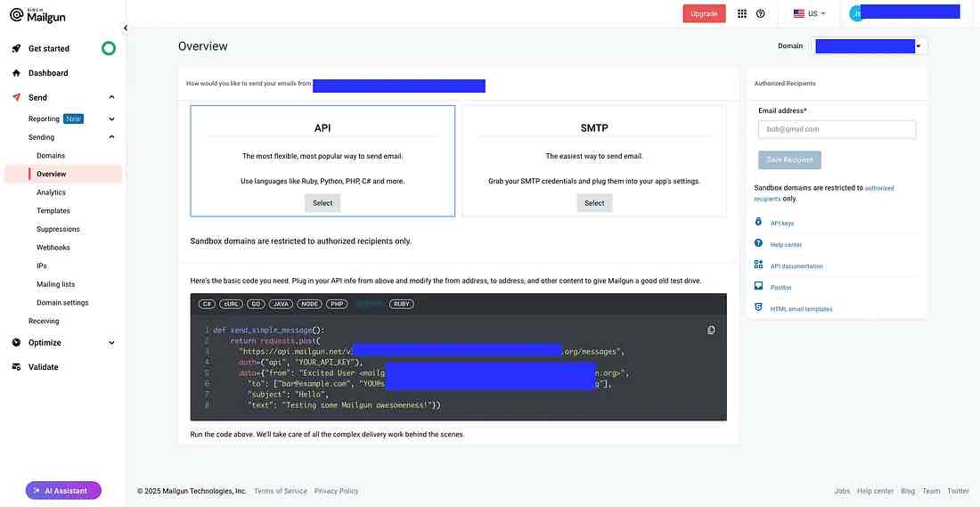Open Domain settings in the sidebar
This screenshot has width=980, height=507.
(x=62, y=303)
